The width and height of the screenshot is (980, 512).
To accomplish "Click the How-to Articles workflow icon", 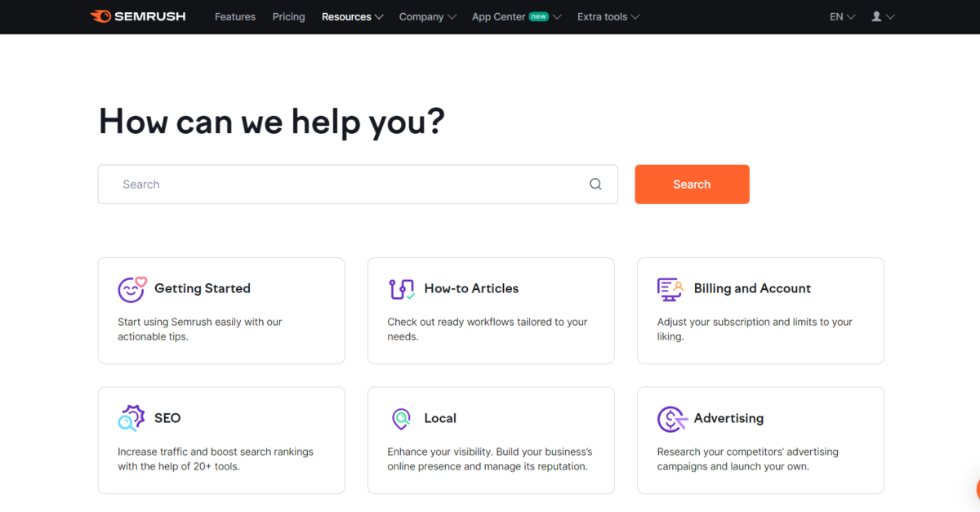I will click(402, 289).
